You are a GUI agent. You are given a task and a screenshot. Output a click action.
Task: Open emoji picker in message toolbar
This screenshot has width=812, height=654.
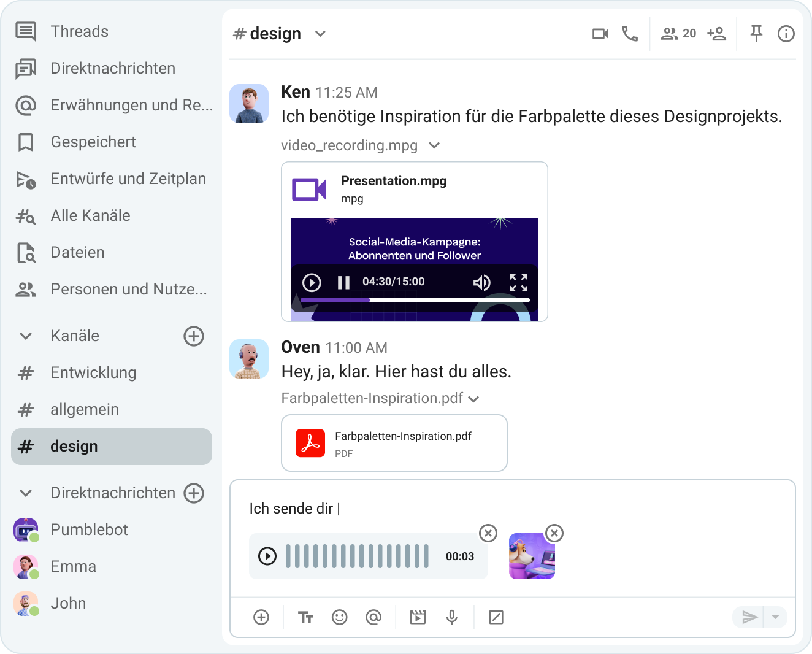pyautogui.click(x=339, y=617)
